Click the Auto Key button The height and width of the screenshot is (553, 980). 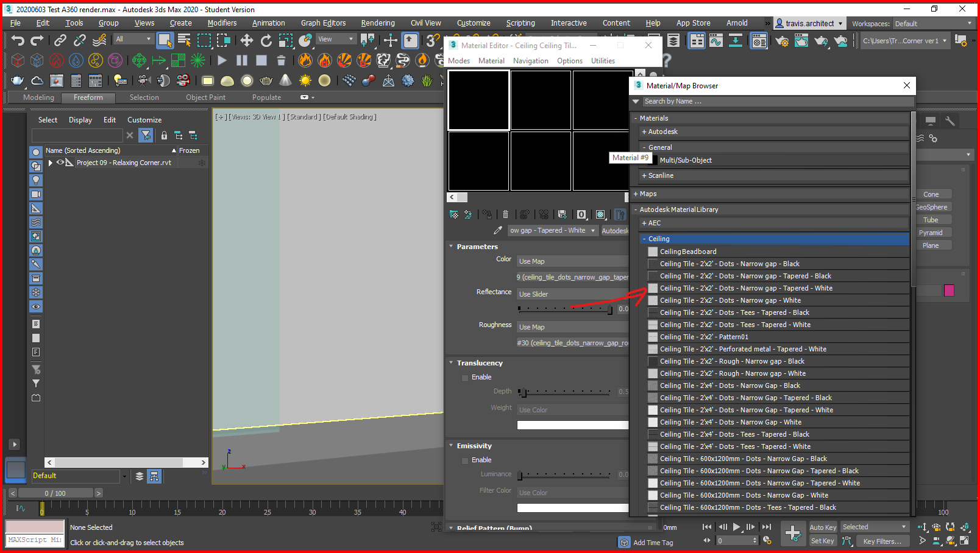coord(822,527)
